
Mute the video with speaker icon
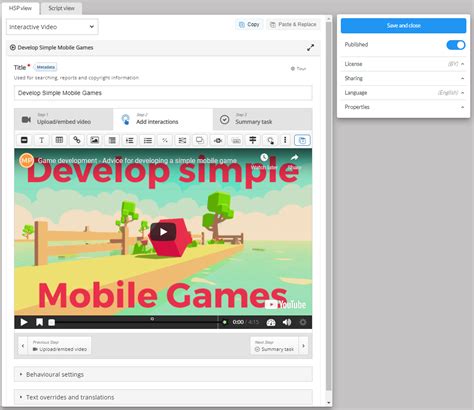pos(287,322)
